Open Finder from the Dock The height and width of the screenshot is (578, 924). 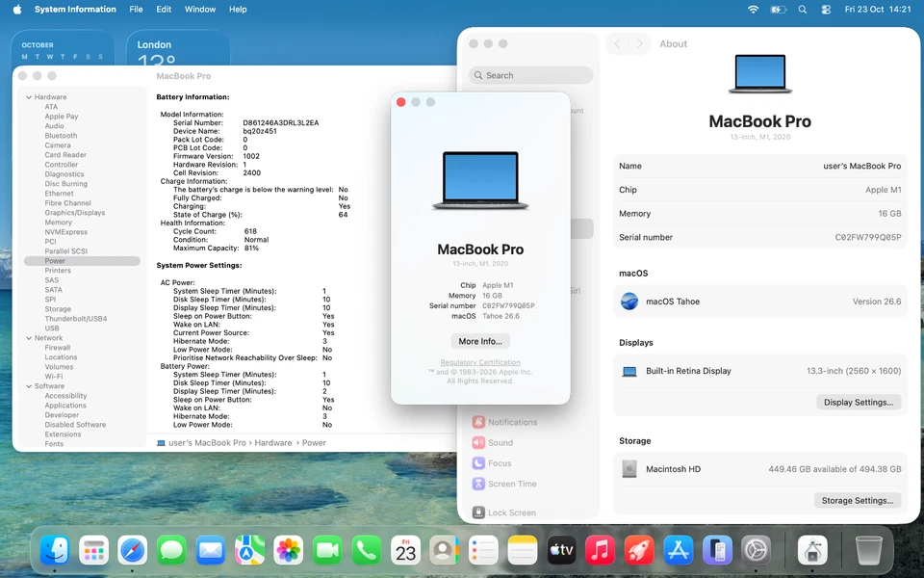[55, 551]
